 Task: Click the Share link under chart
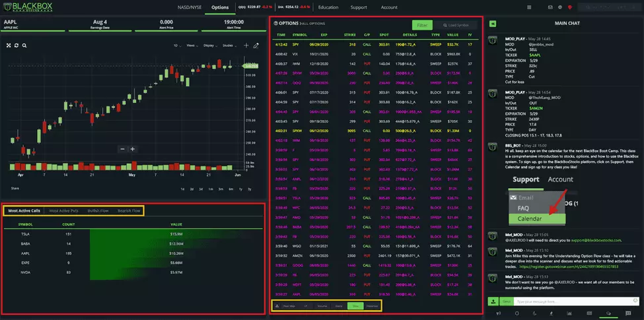[15, 188]
